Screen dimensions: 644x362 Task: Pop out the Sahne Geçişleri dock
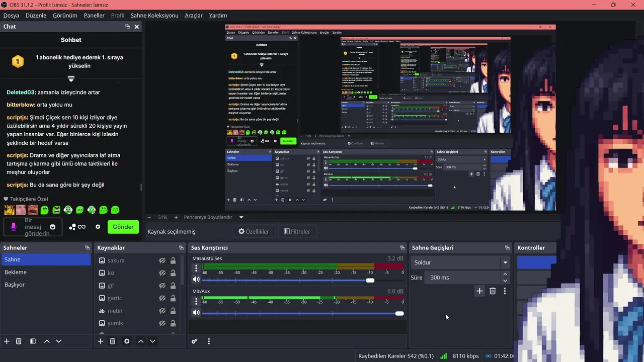[x=507, y=248]
